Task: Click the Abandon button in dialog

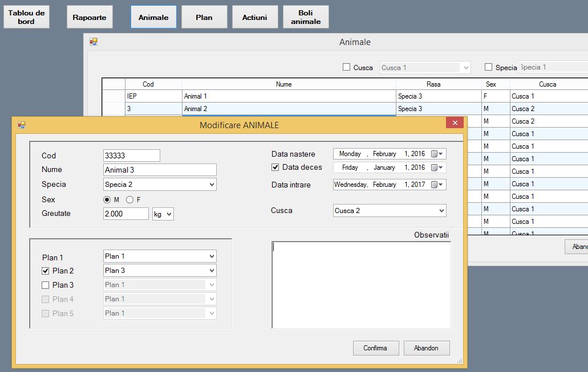Action: click(x=426, y=348)
